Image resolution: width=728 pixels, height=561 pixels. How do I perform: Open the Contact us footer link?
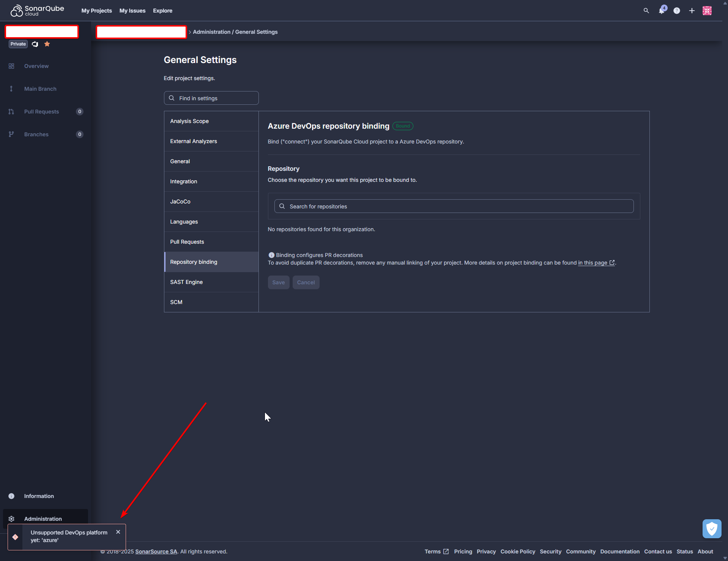pyautogui.click(x=658, y=552)
